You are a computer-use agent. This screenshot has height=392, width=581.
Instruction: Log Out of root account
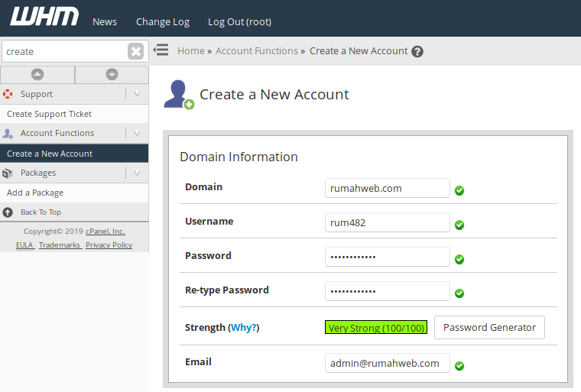coord(239,22)
